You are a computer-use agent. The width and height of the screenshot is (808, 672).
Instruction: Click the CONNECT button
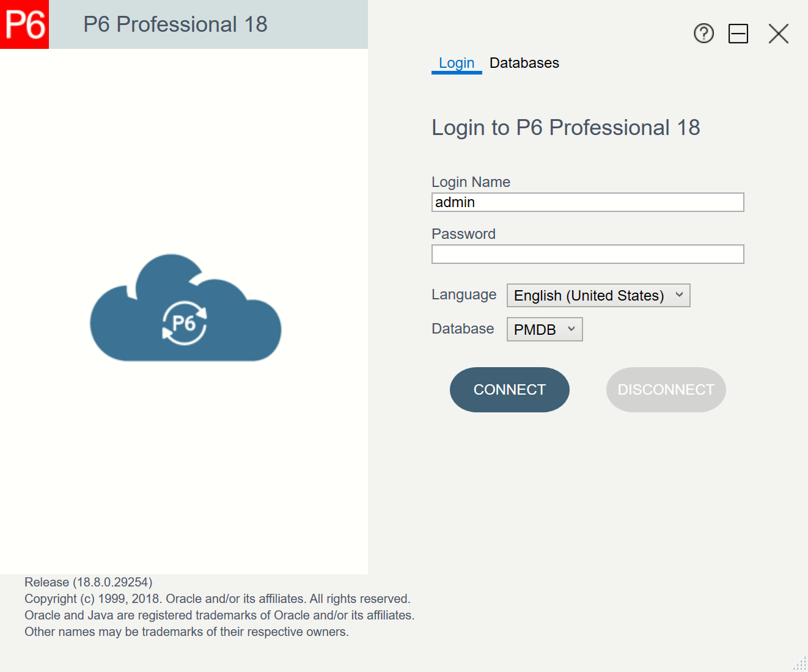509,389
